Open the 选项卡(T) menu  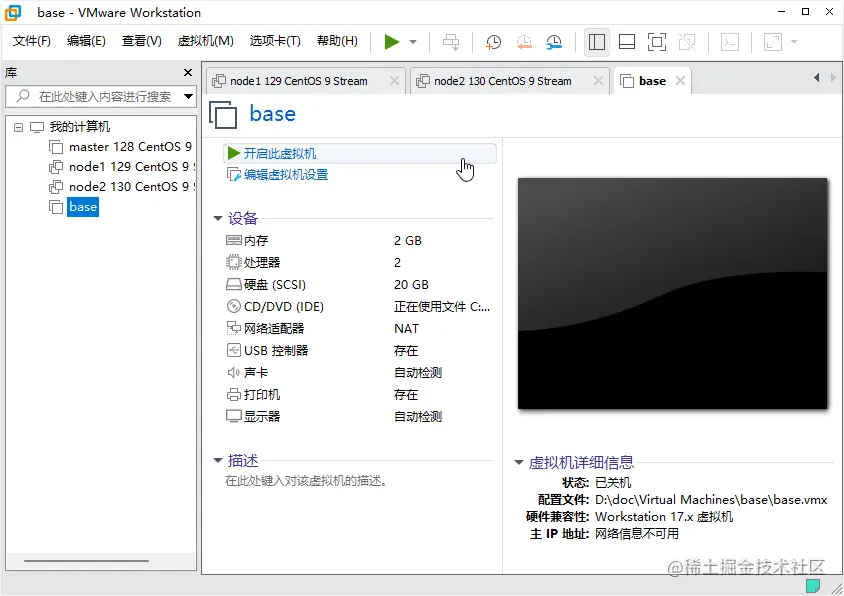(x=275, y=41)
